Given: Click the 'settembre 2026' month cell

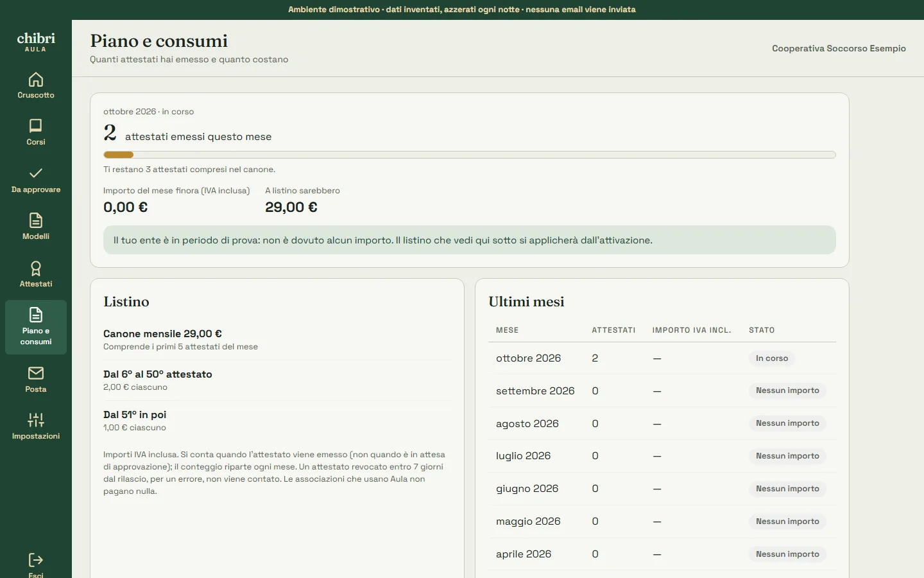Looking at the screenshot, I should (x=535, y=391).
